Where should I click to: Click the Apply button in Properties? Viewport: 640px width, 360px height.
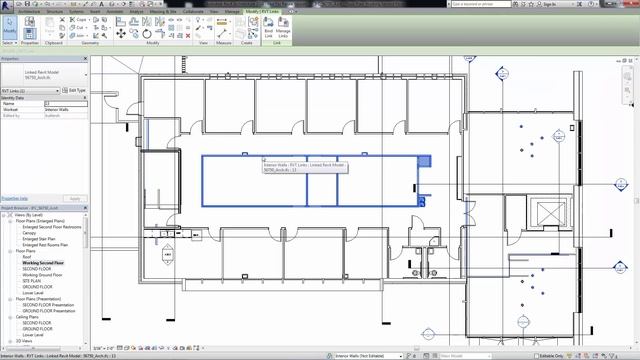pos(75,198)
